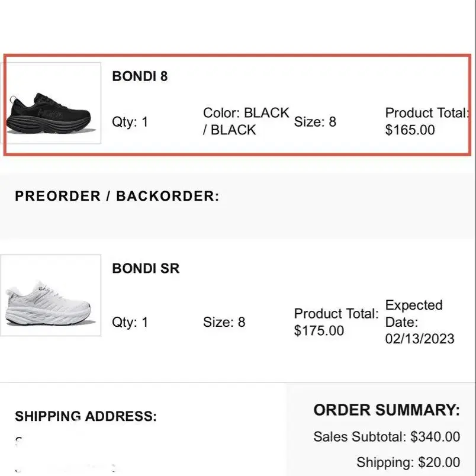This screenshot has width=476, height=476.
Task: Click the white Bondi SR shoe thumbnail
Action: tap(51, 295)
